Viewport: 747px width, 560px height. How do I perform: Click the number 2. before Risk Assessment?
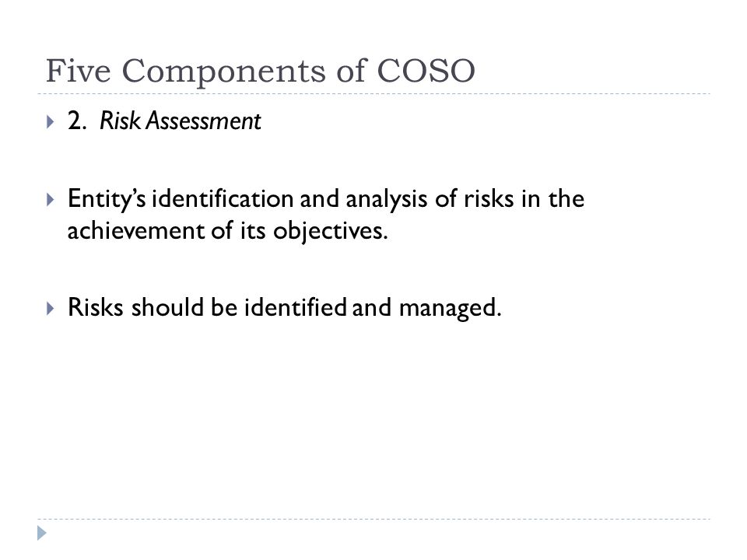77,121
